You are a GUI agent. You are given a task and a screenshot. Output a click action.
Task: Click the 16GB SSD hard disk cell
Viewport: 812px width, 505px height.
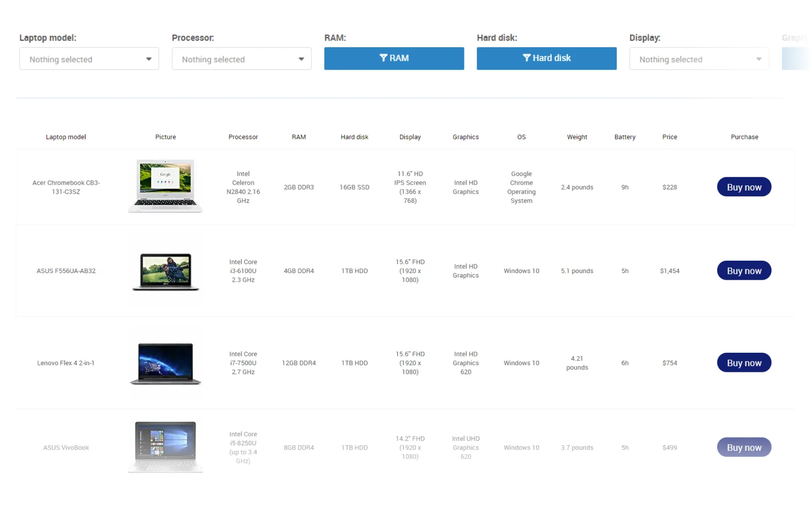pyautogui.click(x=354, y=187)
